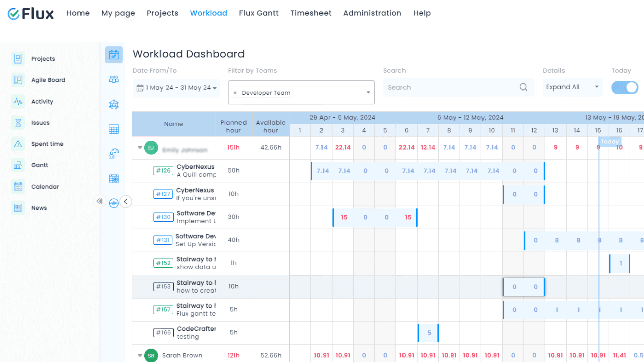Click the Flux logo
The image size is (644, 362).
[31, 14]
